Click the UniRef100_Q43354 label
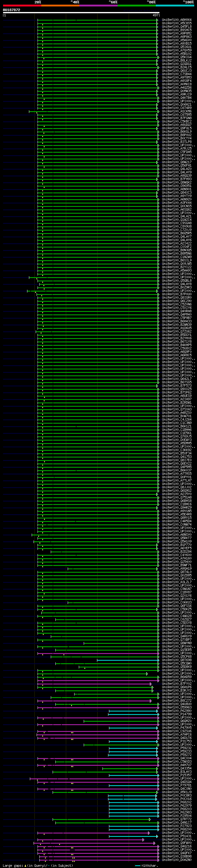Viewport: 197px width, 868px height. (176, 769)
